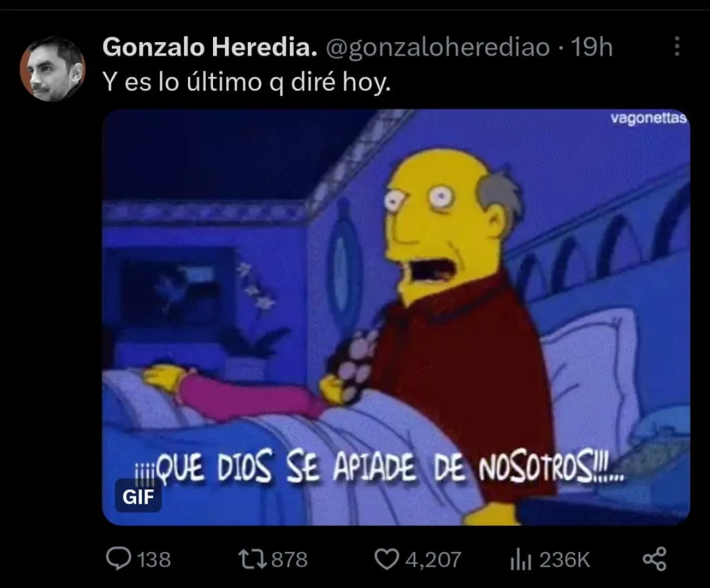
Task: Click the 878 retweets count
Action: tap(289, 559)
